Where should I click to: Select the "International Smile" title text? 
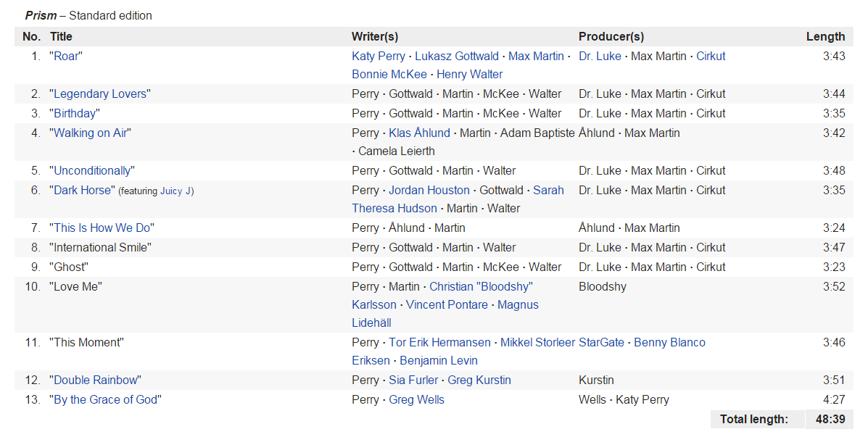pos(100,247)
